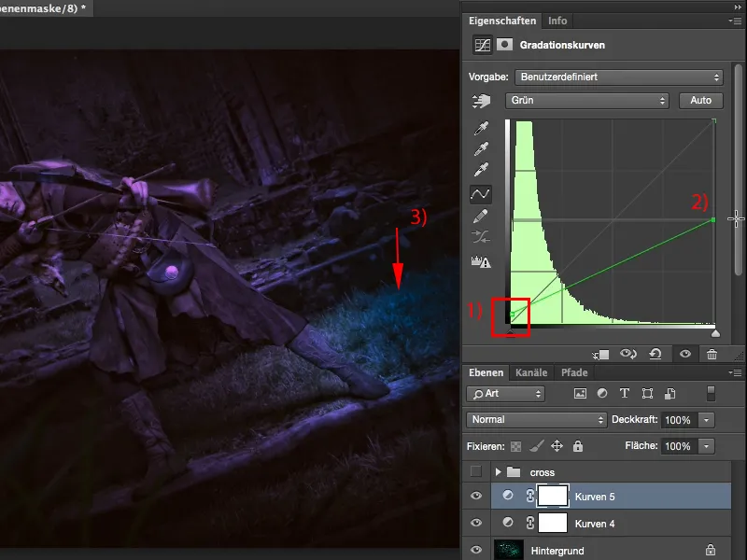747x560 pixels.
Task: Click the Deckkraft 100% value field
Action: 679,420
